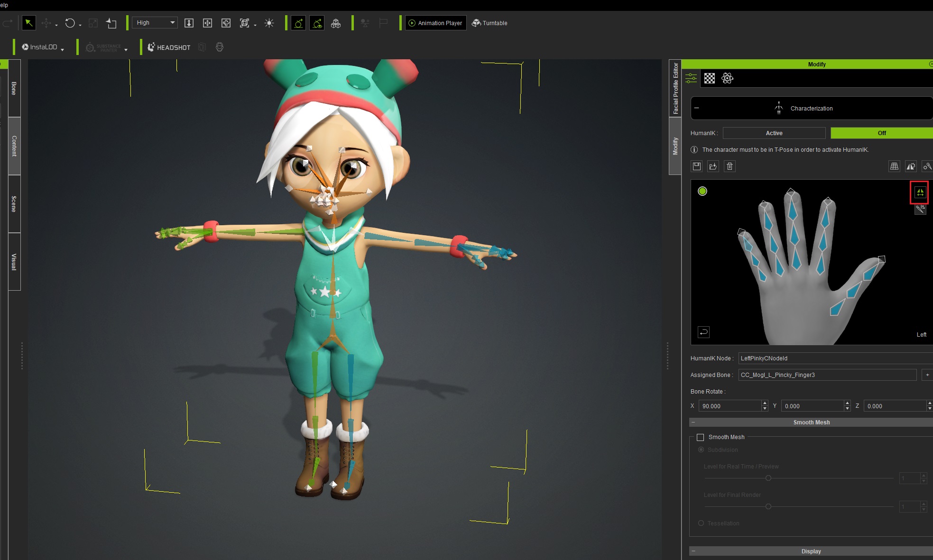Viewport: 933px width, 560px height.
Task: Click the scale transform tool
Action: pos(93,23)
